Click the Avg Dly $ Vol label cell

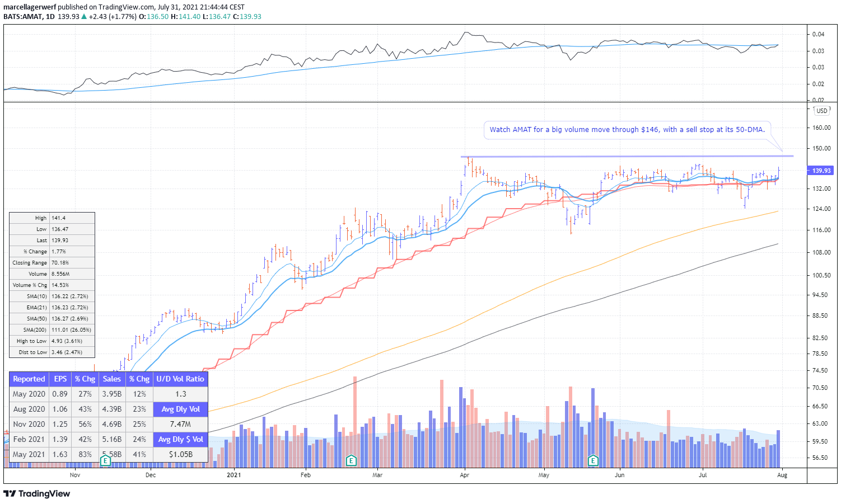180,439
